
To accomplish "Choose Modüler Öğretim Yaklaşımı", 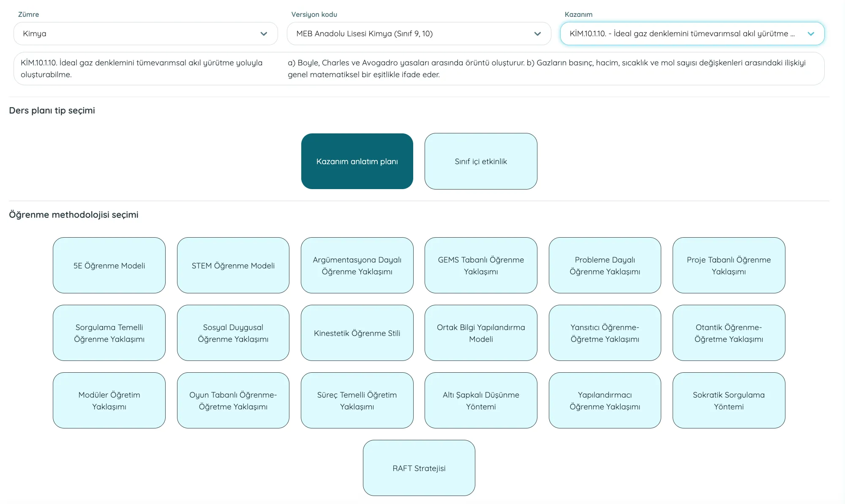I will [109, 401].
